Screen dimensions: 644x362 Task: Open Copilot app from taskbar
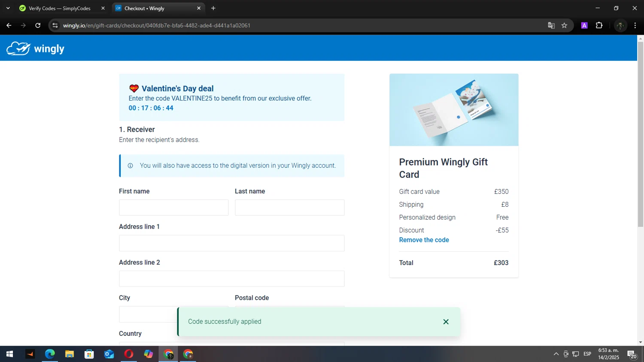(149, 354)
